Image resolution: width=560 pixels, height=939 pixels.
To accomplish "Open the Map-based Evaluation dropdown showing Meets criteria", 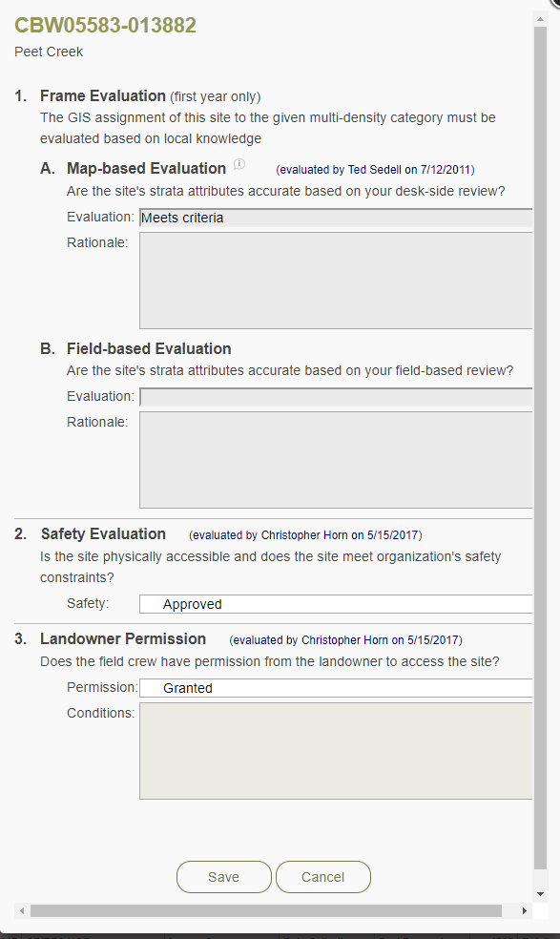I will click(336, 218).
